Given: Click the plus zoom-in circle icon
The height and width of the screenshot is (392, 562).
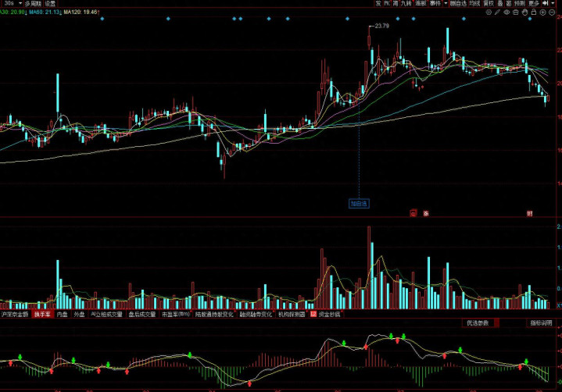Looking at the screenshot, I should pyautogui.click(x=542, y=12).
